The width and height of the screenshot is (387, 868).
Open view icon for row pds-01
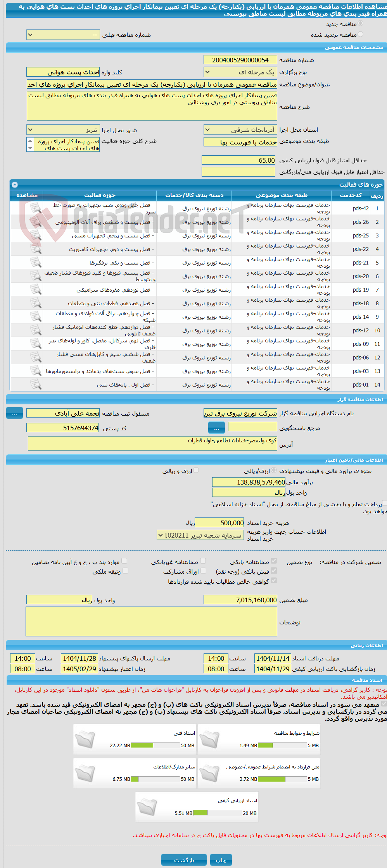[x=36, y=385]
